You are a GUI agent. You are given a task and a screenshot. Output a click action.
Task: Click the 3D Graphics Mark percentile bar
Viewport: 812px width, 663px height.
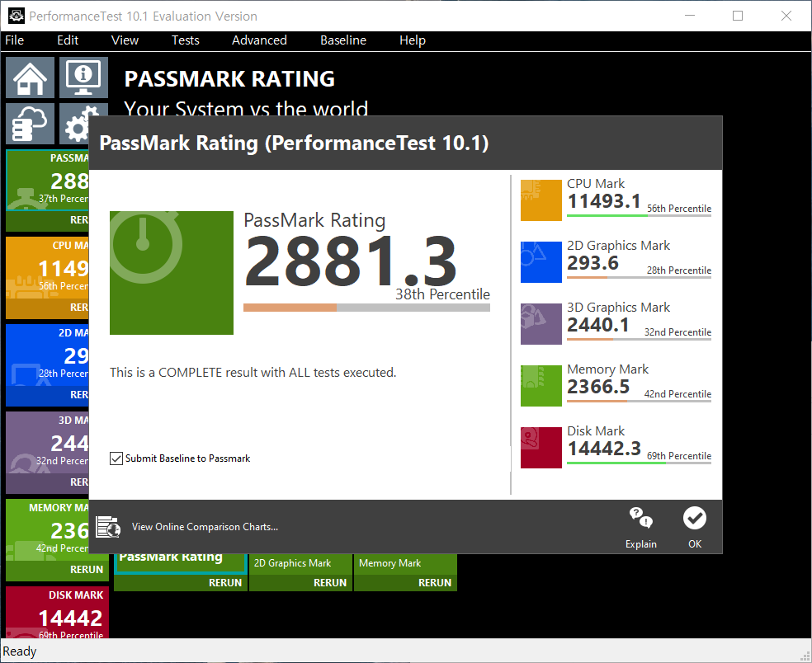click(639, 339)
